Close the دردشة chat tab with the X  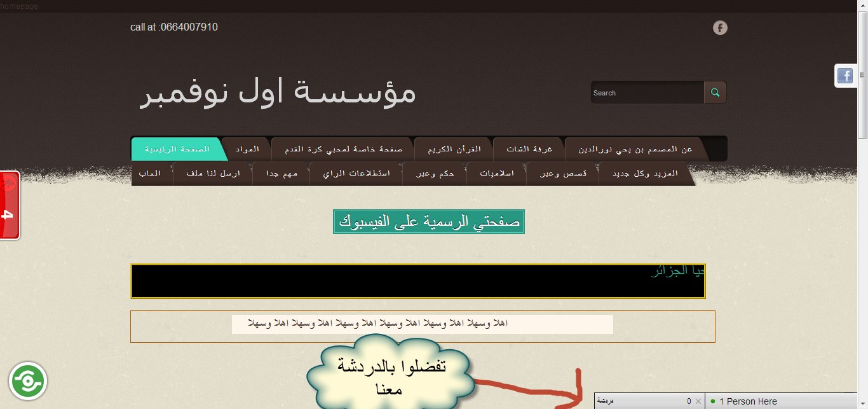(698, 401)
